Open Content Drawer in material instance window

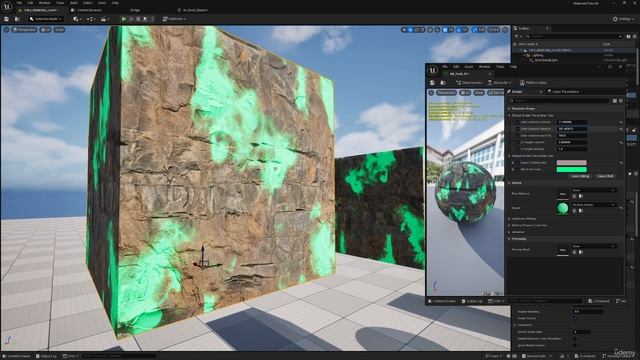pos(442,301)
